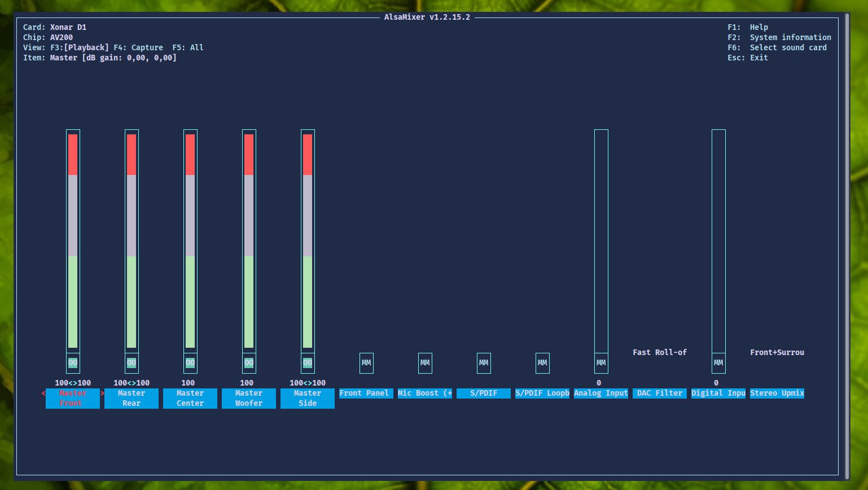868x490 pixels.
Task: Click the Master Front volume bar
Action: [73, 241]
